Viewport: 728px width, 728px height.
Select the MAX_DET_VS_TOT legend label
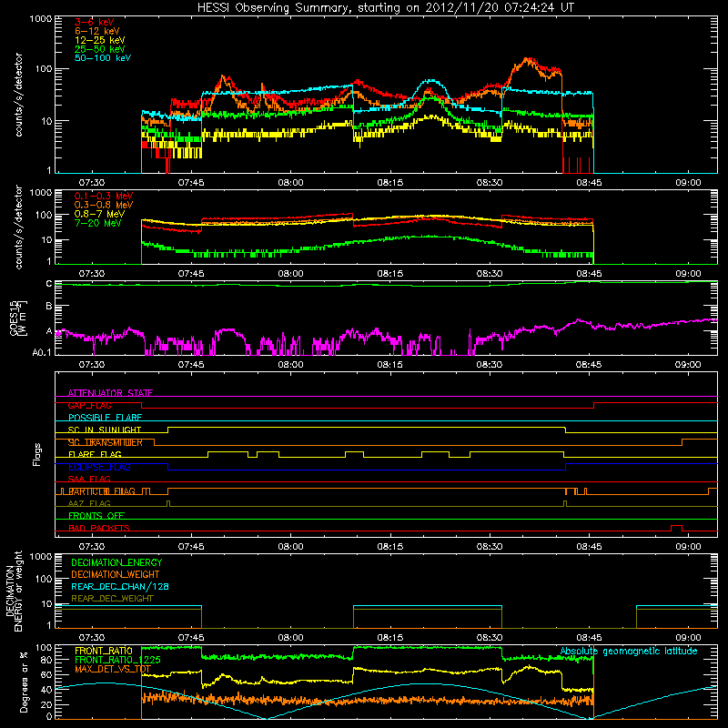coord(113,669)
